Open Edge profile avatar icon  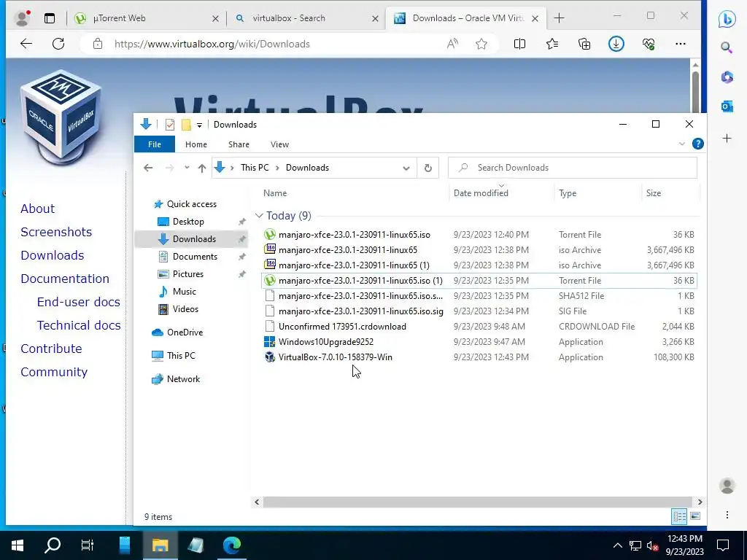22,18
